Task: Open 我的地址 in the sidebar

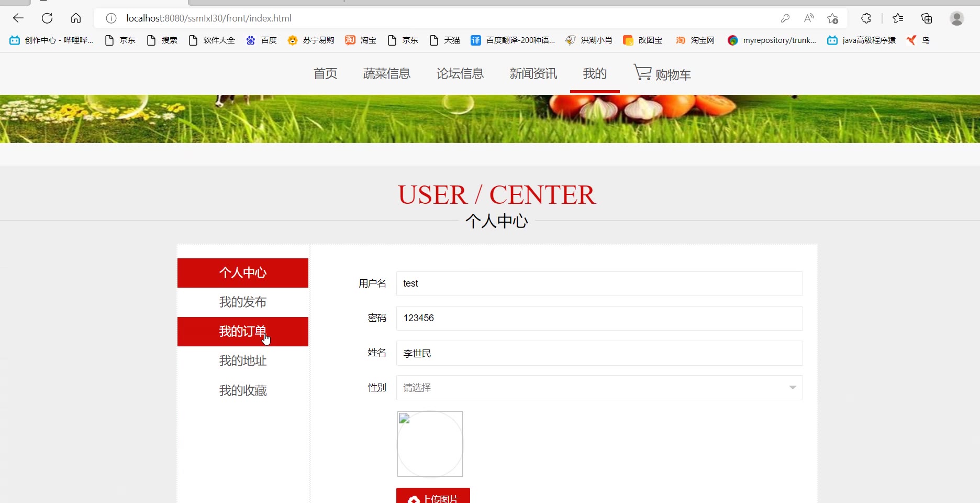Action: point(243,361)
